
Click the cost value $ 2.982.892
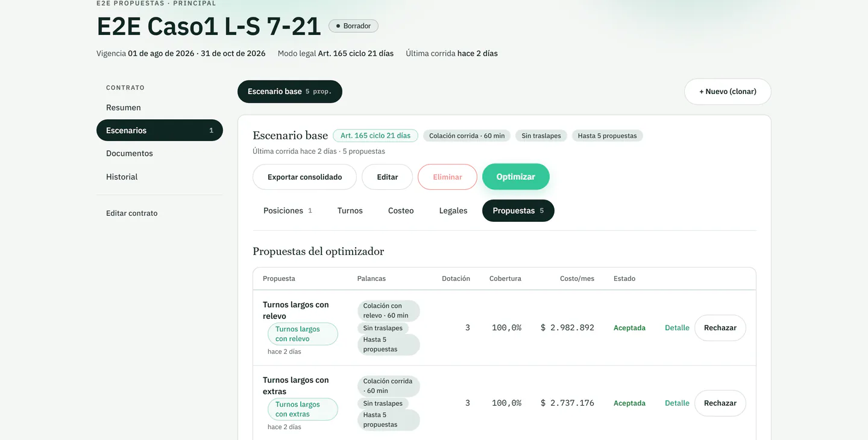tap(567, 328)
